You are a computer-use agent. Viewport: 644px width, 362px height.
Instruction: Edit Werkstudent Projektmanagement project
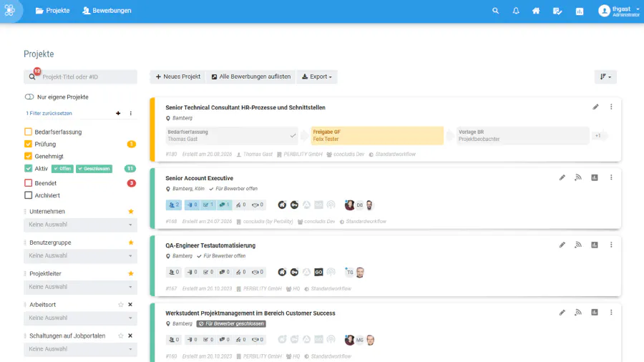(x=562, y=313)
